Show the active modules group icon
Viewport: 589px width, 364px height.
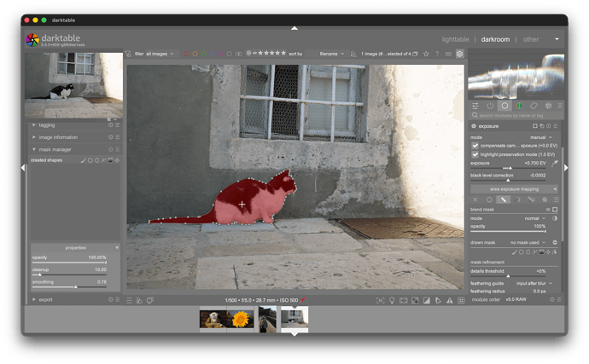tap(489, 106)
